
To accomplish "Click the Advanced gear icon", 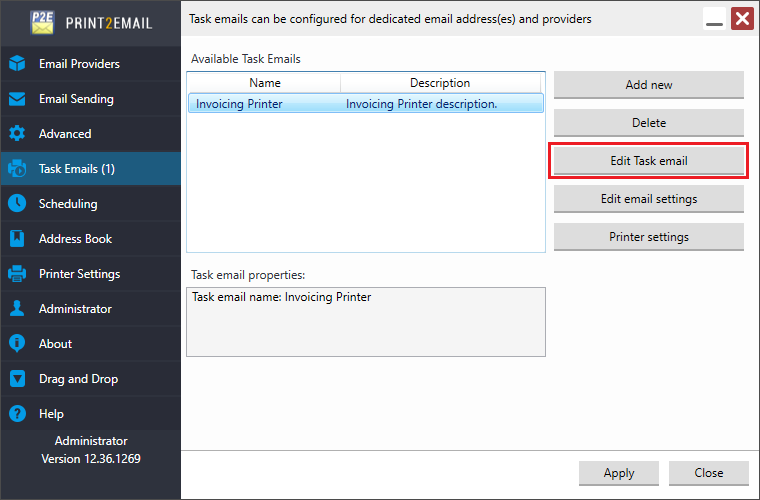I will pos(17,134).
